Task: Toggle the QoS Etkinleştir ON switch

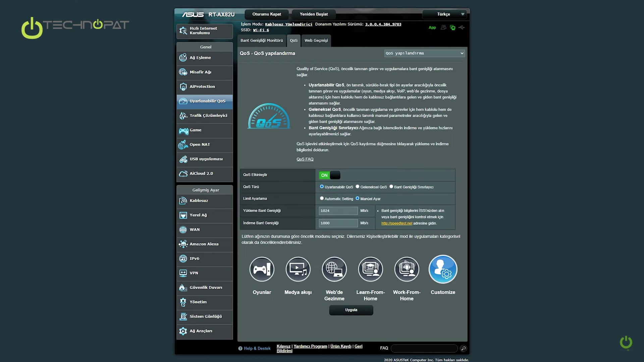Action: (330, 175)
